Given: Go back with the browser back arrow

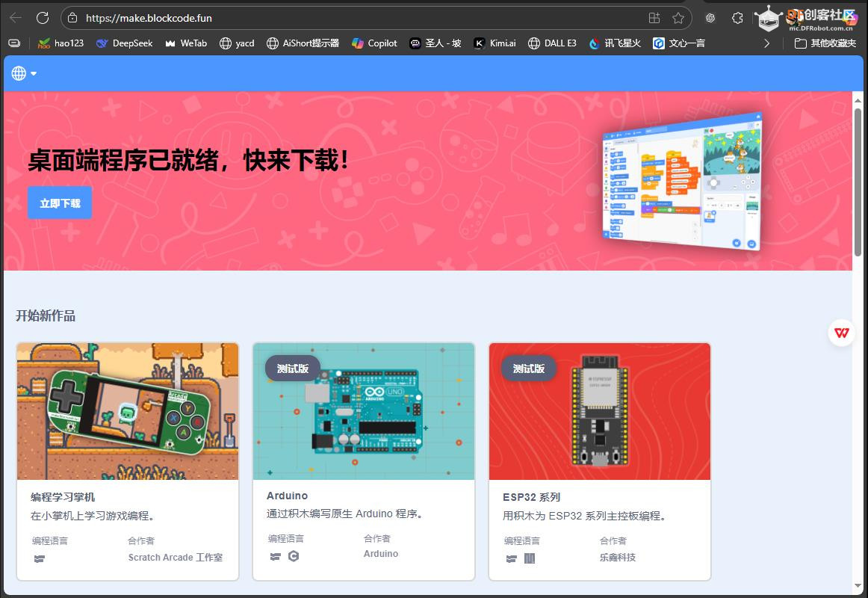Looking at the screenshot, I should coord(16,18).
